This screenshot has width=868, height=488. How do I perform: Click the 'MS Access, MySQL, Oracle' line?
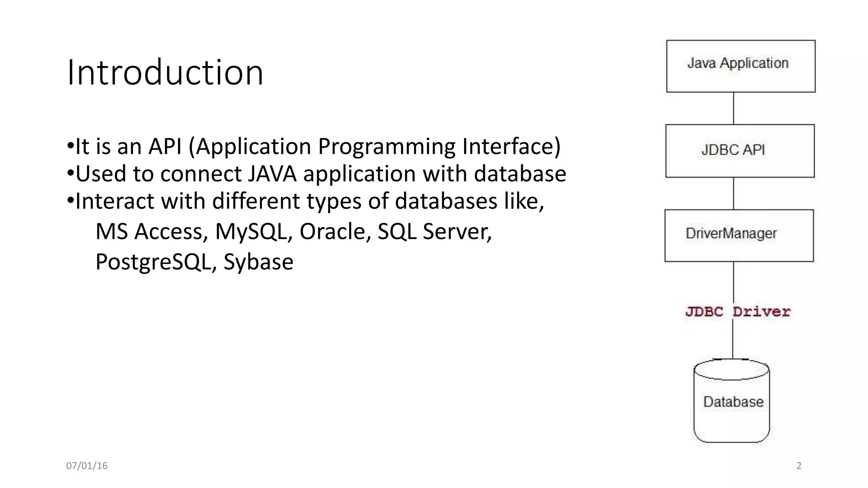294,232
